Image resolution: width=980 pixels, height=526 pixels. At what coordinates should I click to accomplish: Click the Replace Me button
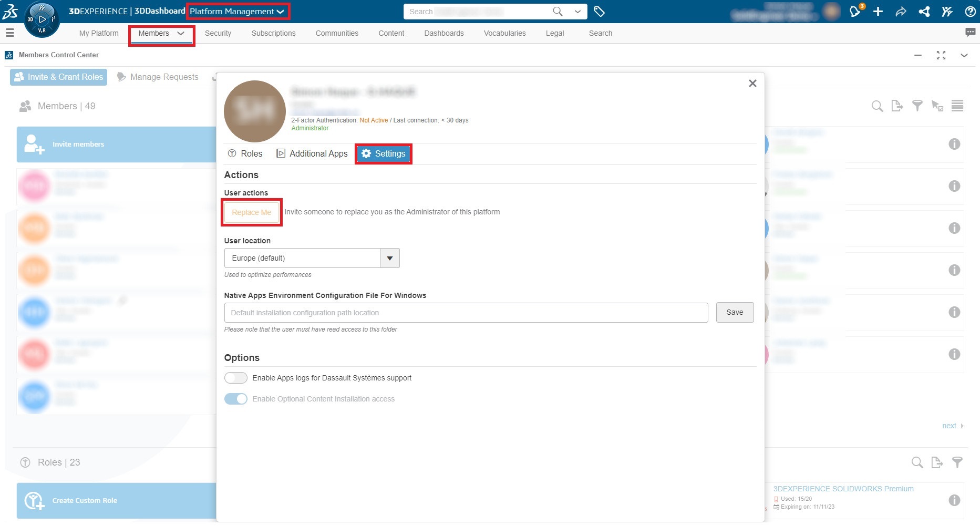click(252, 212)
